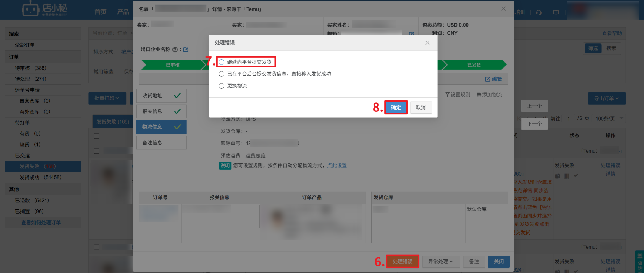The image size is (644, 273).
Task: Edit the 出口企业名称 with the pencil icon
Action: click(186, 50)
